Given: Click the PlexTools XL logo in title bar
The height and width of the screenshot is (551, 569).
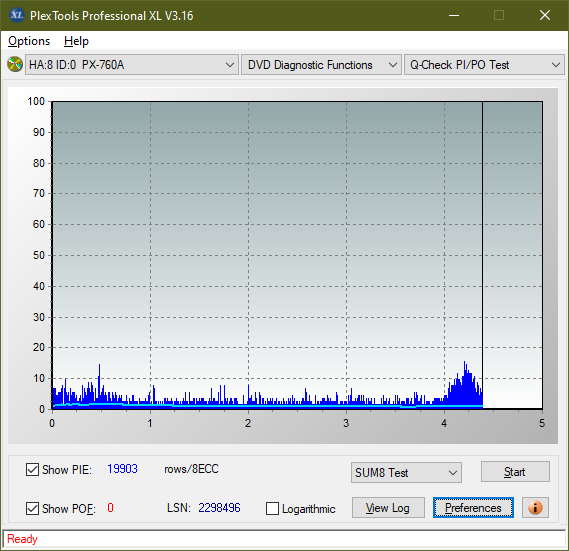Looking at the screenshot, I should pyautogui.click(x=17, y=15).
